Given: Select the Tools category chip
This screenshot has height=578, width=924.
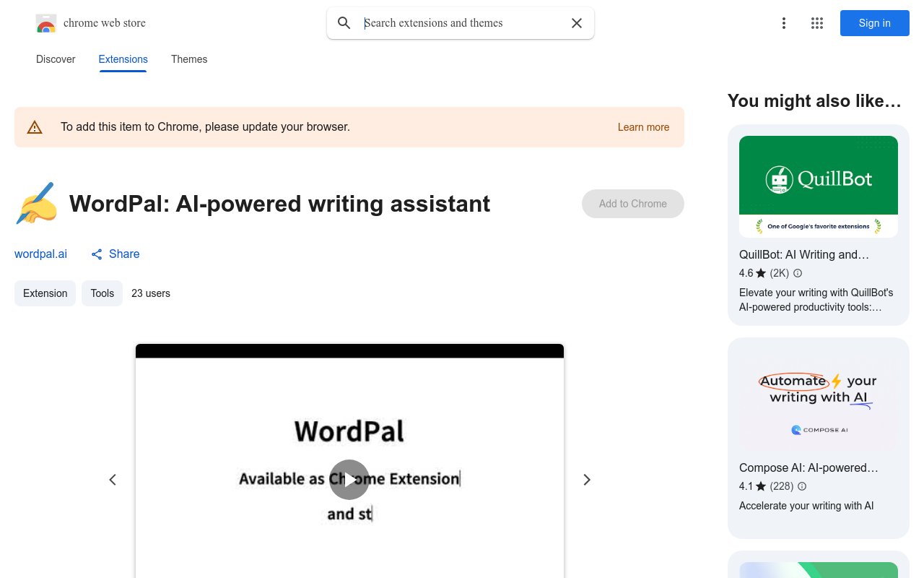Looking at the screenshot, I should [102, 293].
